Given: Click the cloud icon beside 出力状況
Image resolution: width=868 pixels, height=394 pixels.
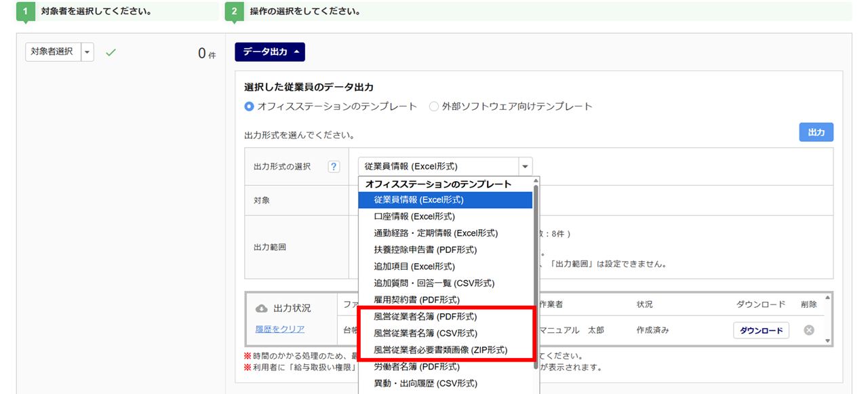Looking at the screenshot, I should (x=261, y=309).
